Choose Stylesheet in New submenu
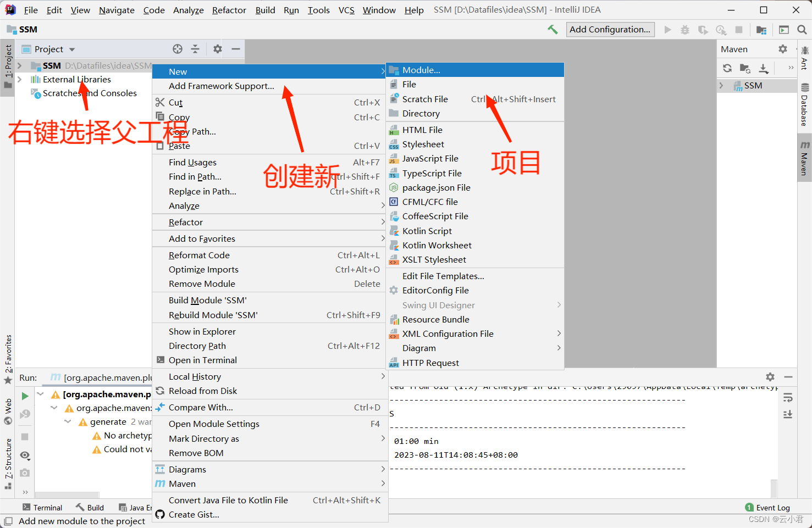 (x=476, y=144)
